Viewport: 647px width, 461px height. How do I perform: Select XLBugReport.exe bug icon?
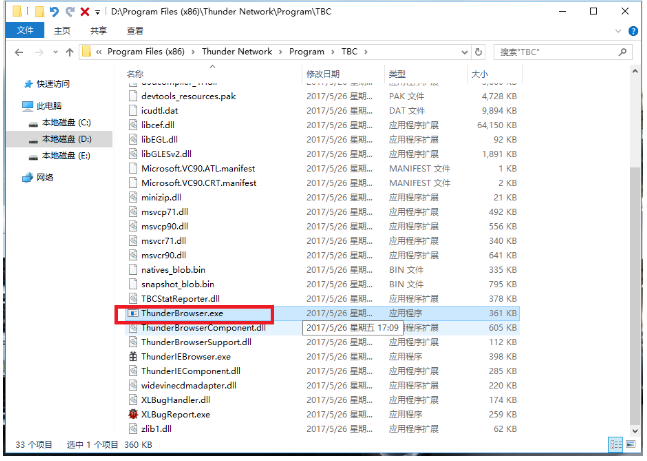coord(133,414)
